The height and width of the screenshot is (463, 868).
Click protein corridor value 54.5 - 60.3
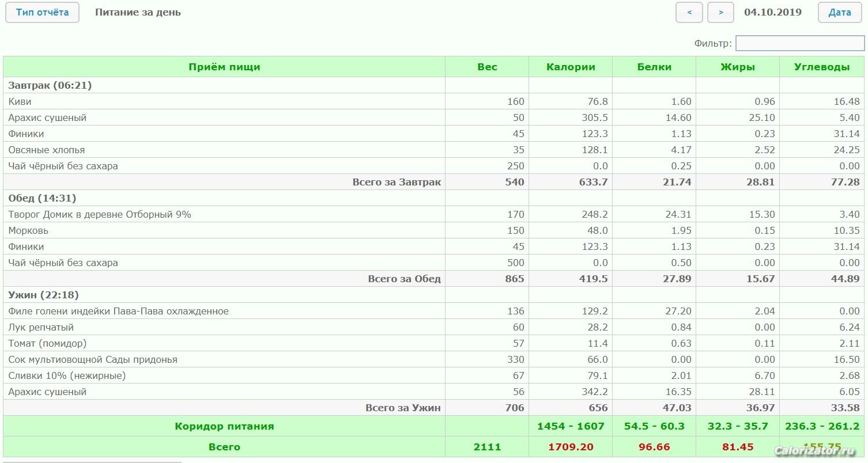[654, 426]
